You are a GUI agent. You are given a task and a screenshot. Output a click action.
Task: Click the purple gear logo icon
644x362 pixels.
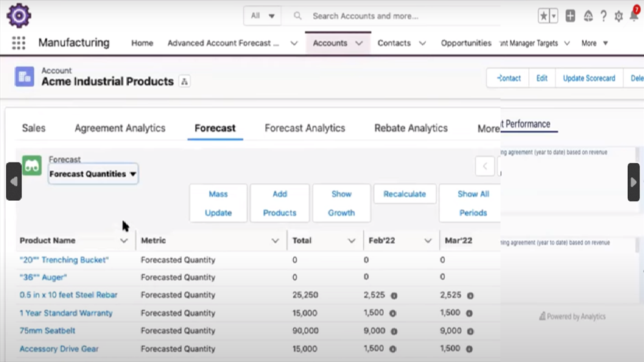(x=19, y=16)
